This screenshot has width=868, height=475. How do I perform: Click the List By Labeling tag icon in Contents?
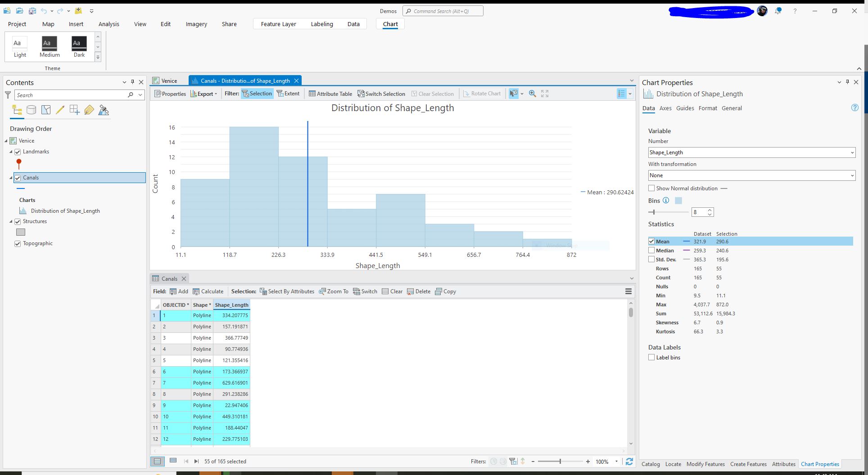(x=89, y=109)
